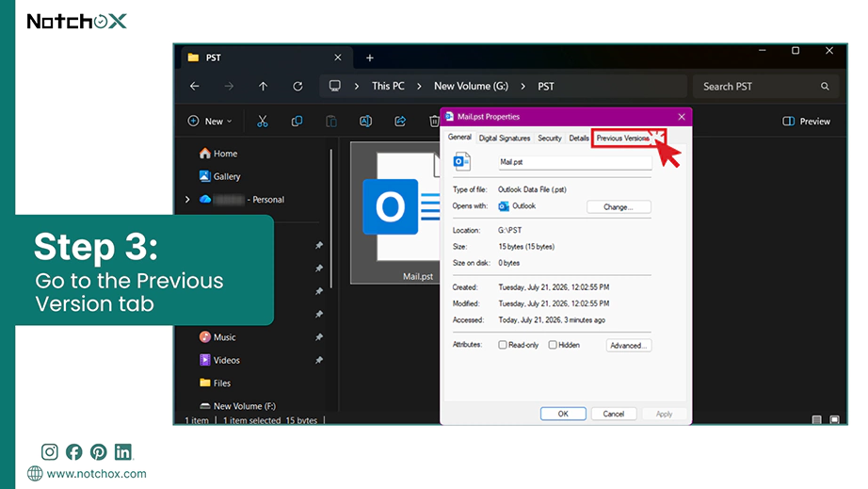The height and width of the screenshot is (489, 868).
Task: Open Music in the sidebar
Action: coord(217,336)
